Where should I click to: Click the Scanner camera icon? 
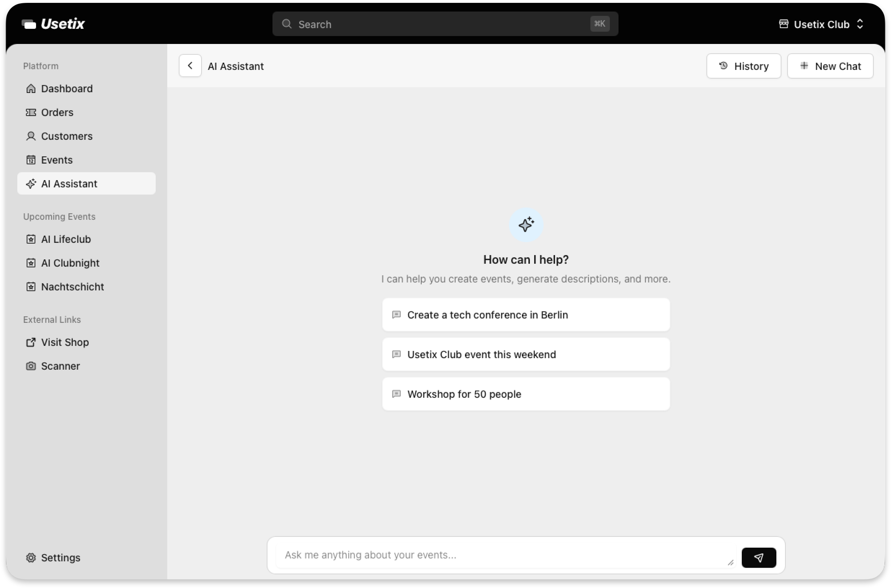click(31, 366)
